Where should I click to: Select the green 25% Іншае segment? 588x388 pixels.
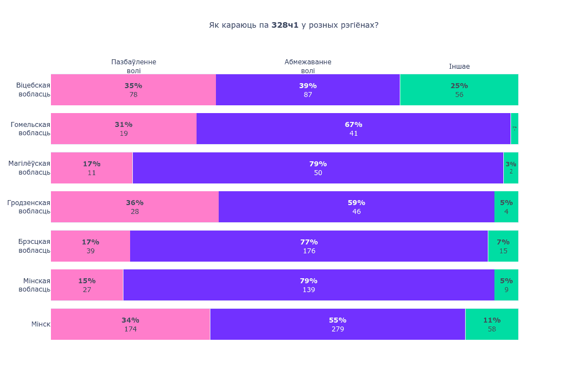[x=459, y=90]
